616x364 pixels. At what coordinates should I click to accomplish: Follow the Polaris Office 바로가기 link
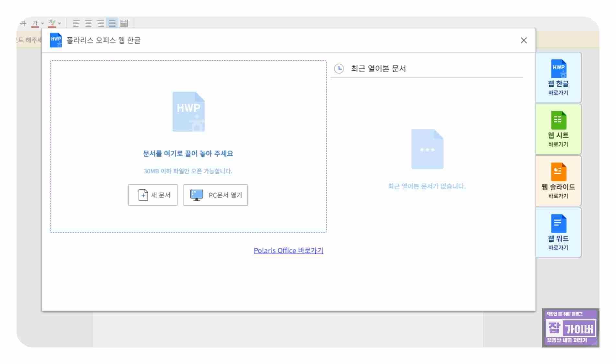pos(289,250)
